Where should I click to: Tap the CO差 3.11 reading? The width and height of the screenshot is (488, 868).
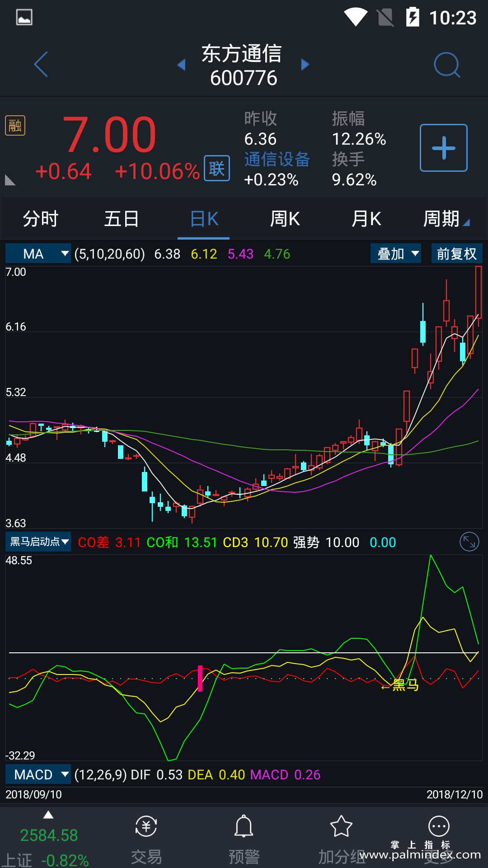pyautogui.click(x=109, y=542)
